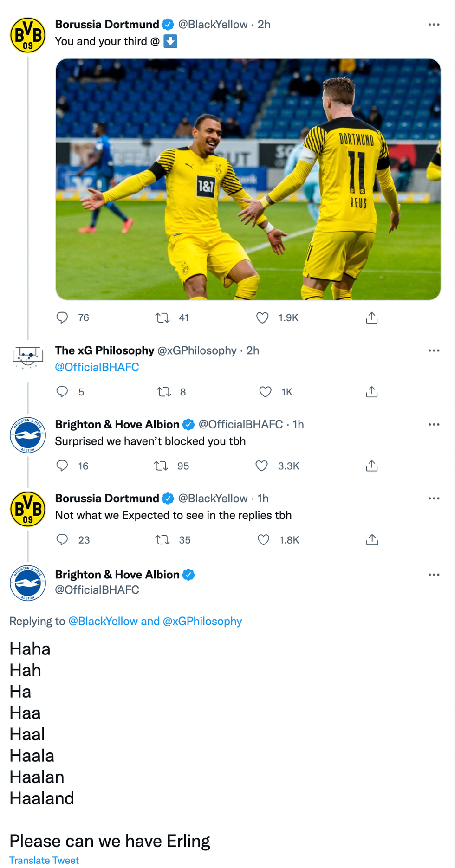455x868 pixels.
Task: Open the menu on Dortmund's reply tweet
Action: coord(434,498)
